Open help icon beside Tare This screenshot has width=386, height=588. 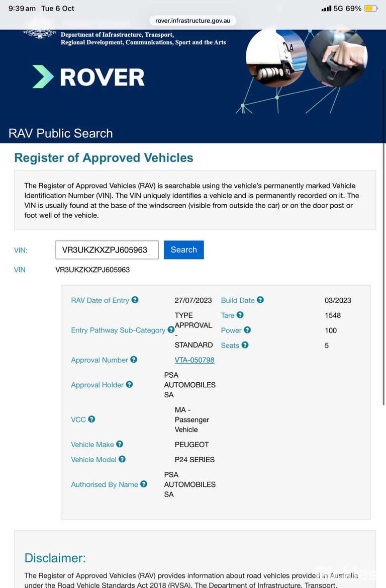click(240, 315)
